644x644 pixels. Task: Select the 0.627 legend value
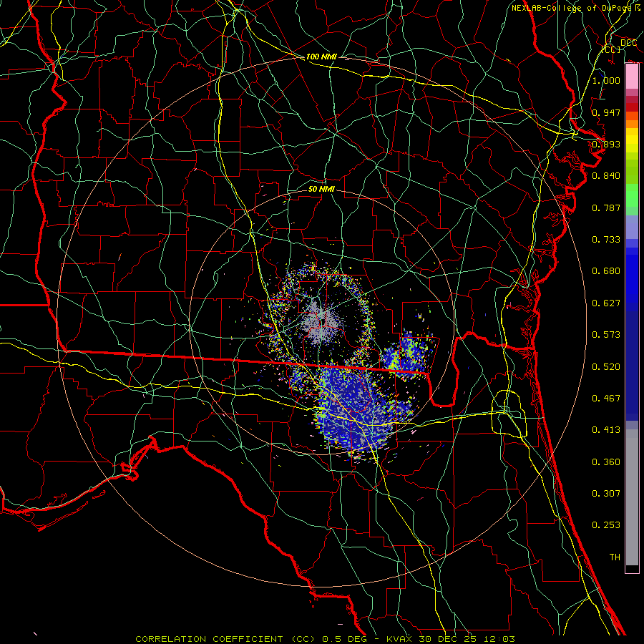click(606, 303)
